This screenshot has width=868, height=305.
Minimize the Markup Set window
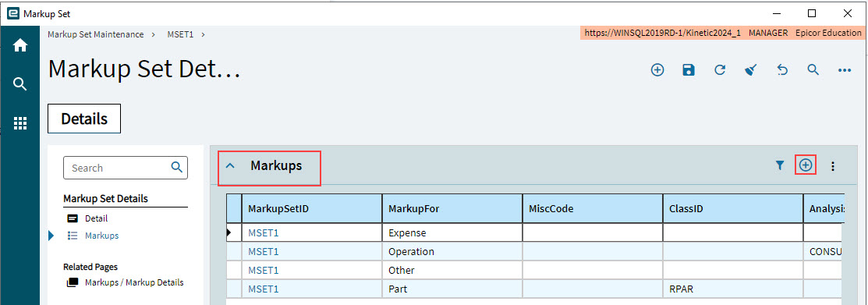(x=777, y=13)
